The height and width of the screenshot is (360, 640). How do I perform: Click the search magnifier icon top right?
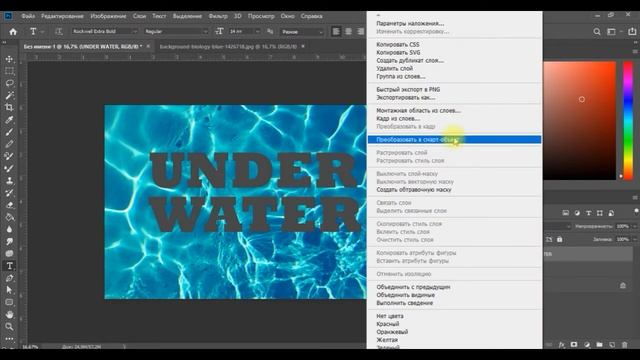click(x=597, y=31)
